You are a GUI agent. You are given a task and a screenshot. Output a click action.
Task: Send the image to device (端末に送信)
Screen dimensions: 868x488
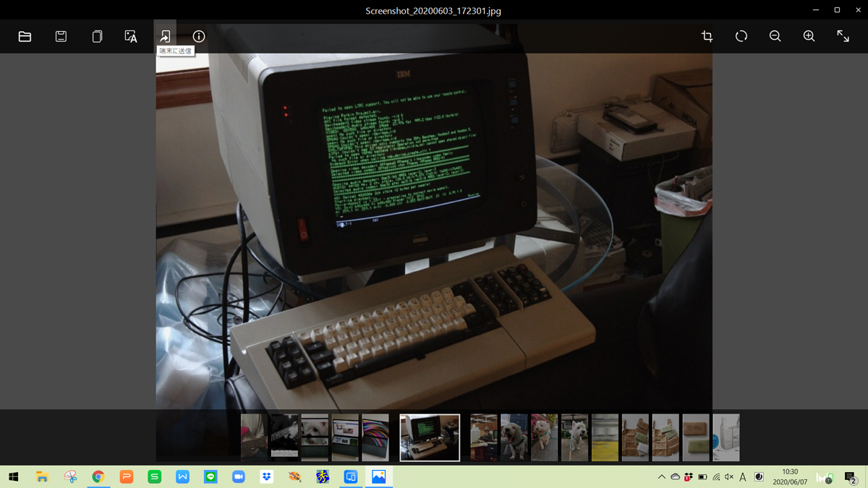click(165, 36)
